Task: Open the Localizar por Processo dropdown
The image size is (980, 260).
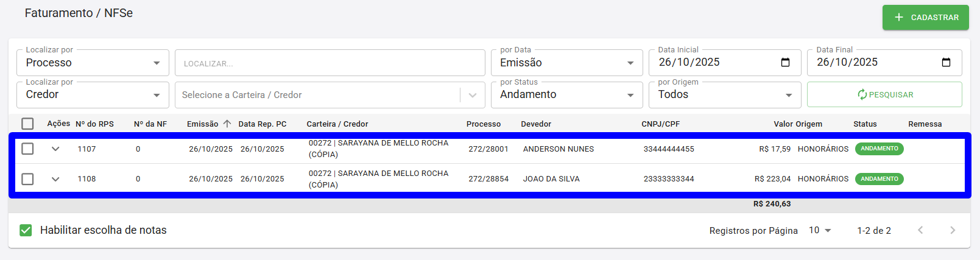Action: coord(93,63)
